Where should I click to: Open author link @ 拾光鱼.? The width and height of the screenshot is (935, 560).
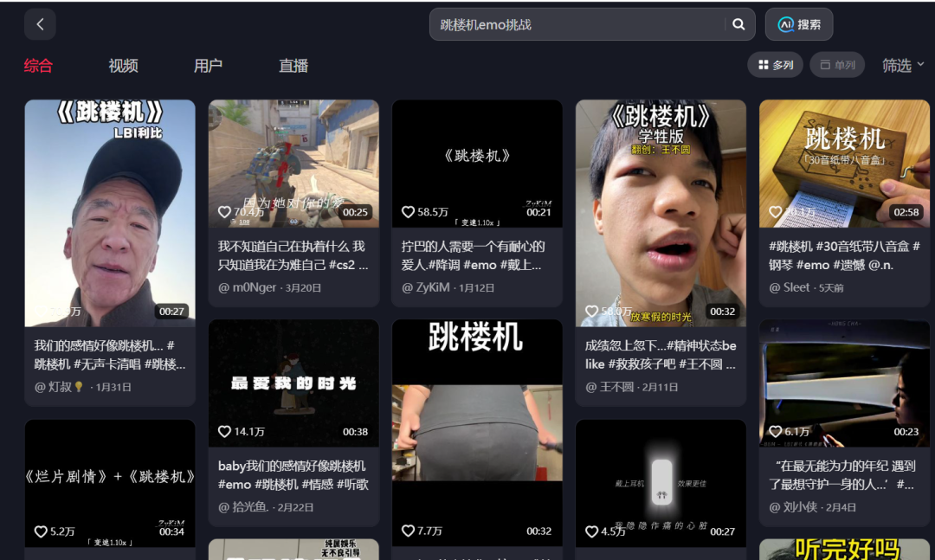(x=243, y=507)
